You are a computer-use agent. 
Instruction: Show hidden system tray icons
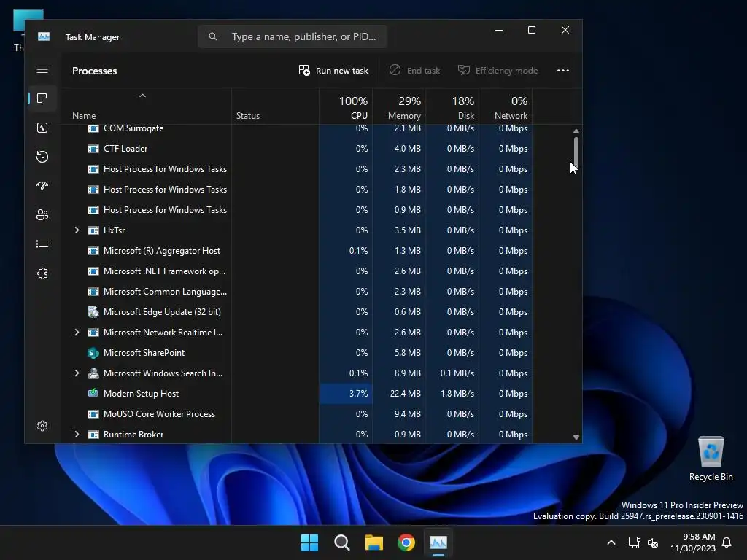pos(611,542)
